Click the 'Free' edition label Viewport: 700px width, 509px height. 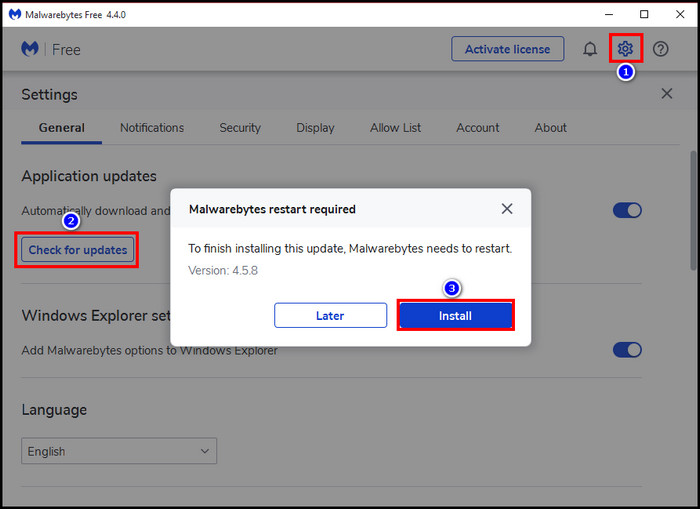tap(66, 50)
